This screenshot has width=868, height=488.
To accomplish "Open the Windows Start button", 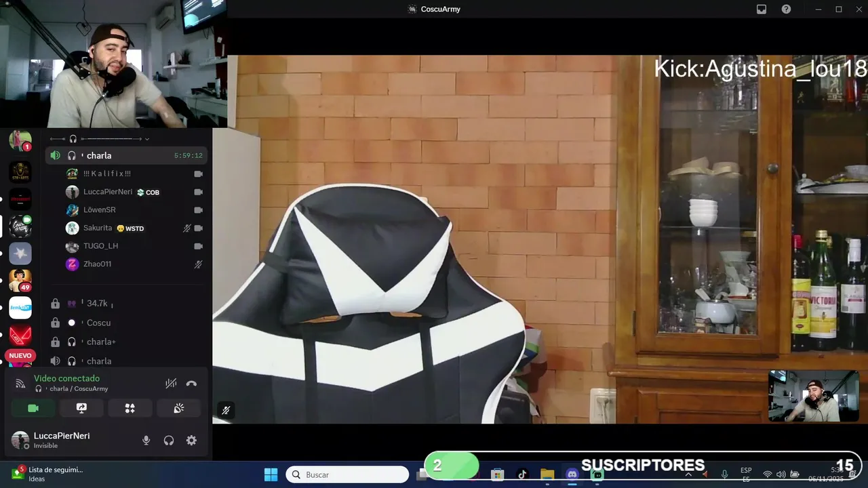I will pyautogui.click(x=271, y=474).
